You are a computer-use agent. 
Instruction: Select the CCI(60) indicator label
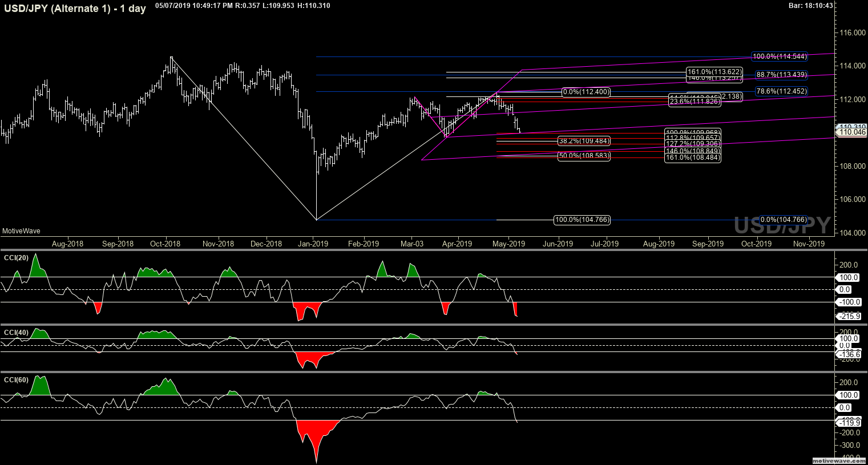[16, 380]
